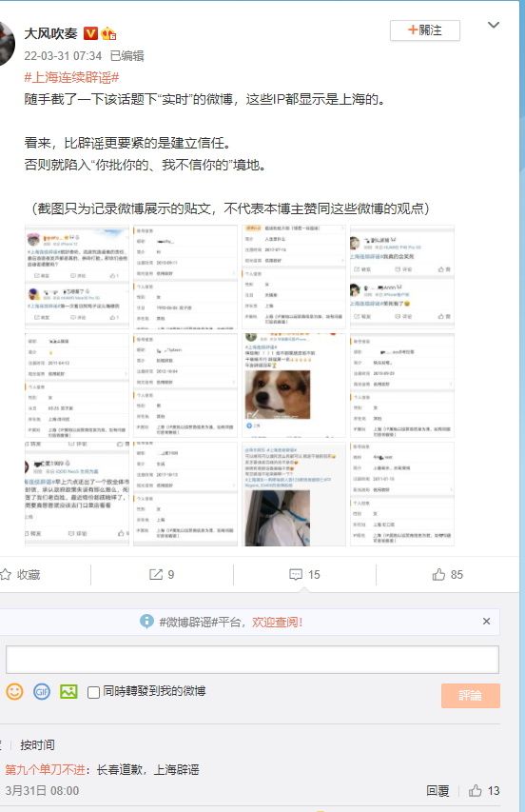Toggle the 同時轉發到我的微博 checkbox
The width and height of the screenshot is (525, 812).
click(x=93, y=692)
